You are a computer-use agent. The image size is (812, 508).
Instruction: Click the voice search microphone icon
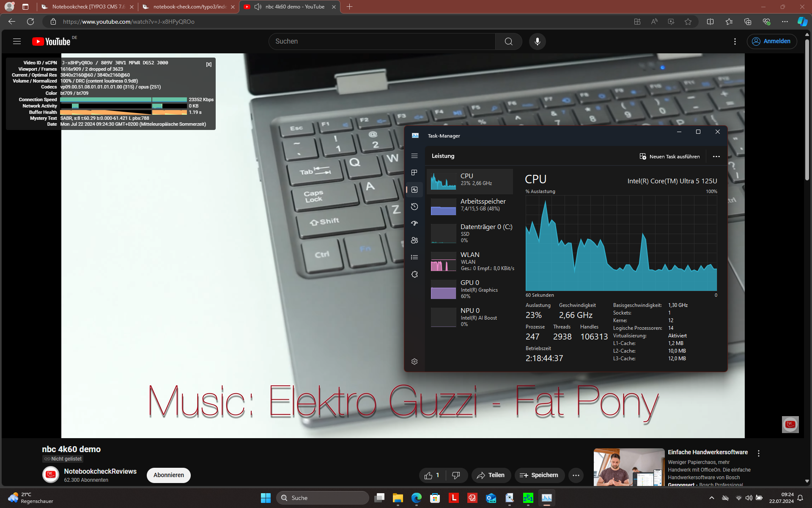click(x=537, y=41)
